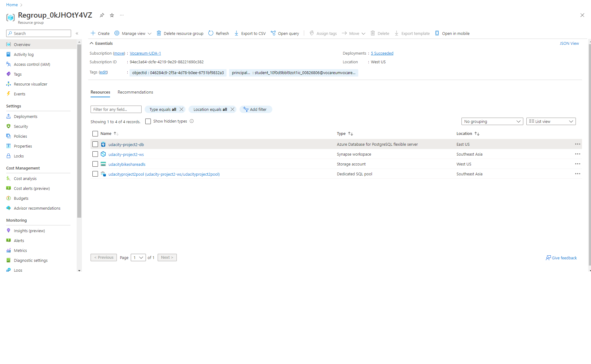Image resolution: width=591 pixels, height=364 pixels.
Task: Click the Open query icon
Action: tap(273, 33)
